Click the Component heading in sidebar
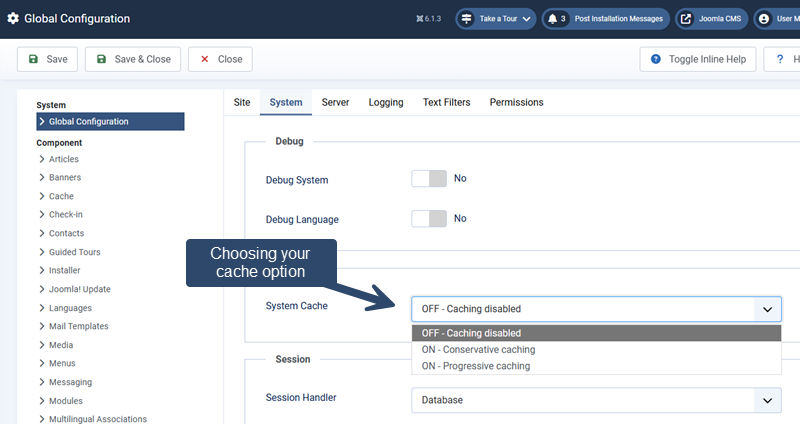This screenshot has height=424, width=800. tap(59, 143)
